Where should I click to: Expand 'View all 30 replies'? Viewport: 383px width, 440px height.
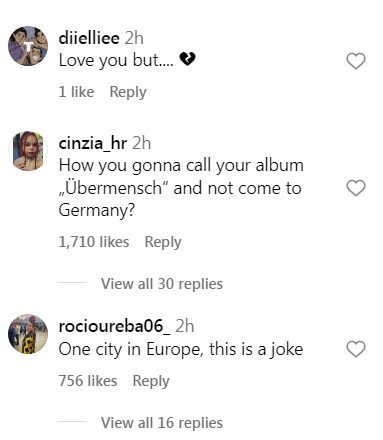162,284
